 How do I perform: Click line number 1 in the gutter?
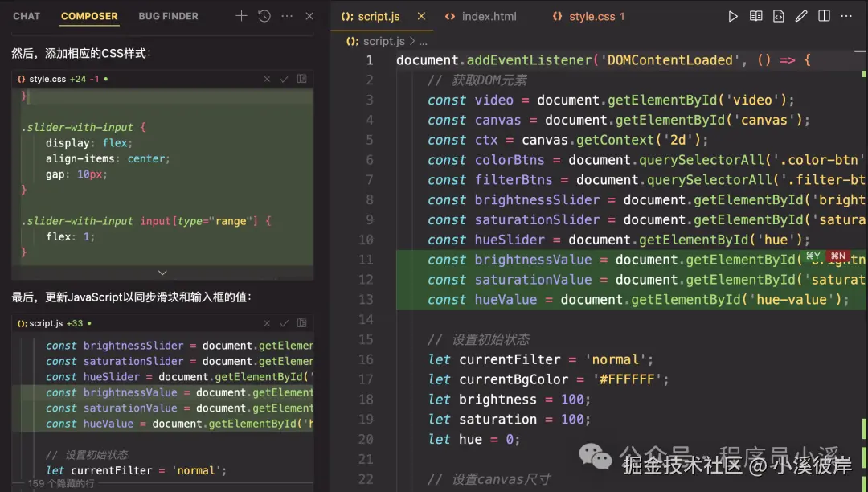369,60
